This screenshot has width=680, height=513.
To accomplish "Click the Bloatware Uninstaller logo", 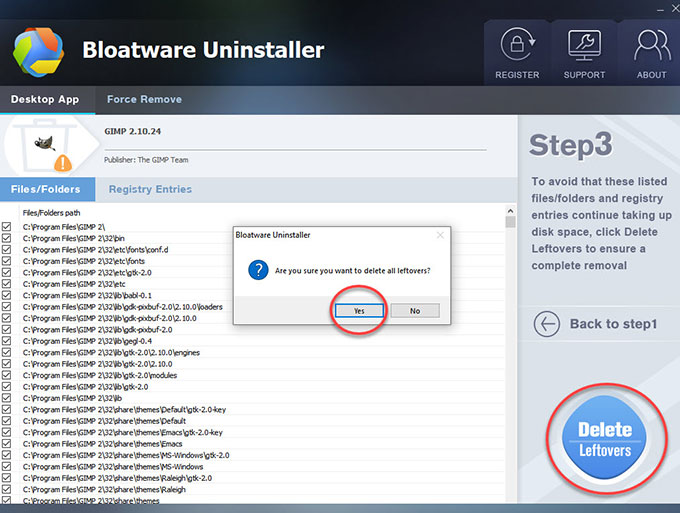I will click(x=38, y=52).
